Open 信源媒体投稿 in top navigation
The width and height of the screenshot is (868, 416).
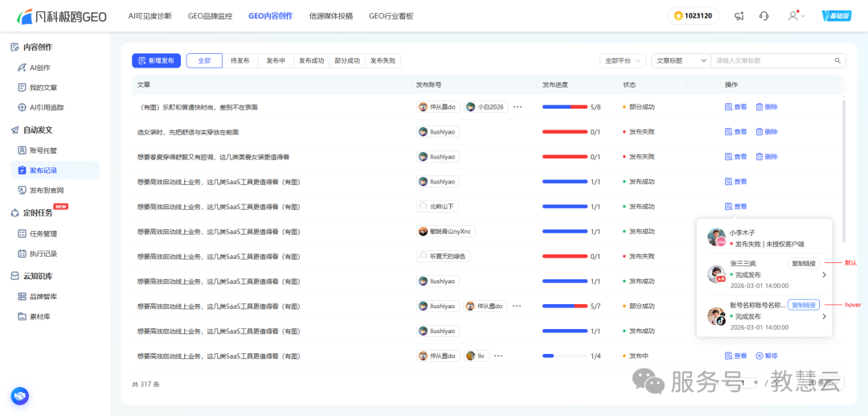(x=331, y=16)
